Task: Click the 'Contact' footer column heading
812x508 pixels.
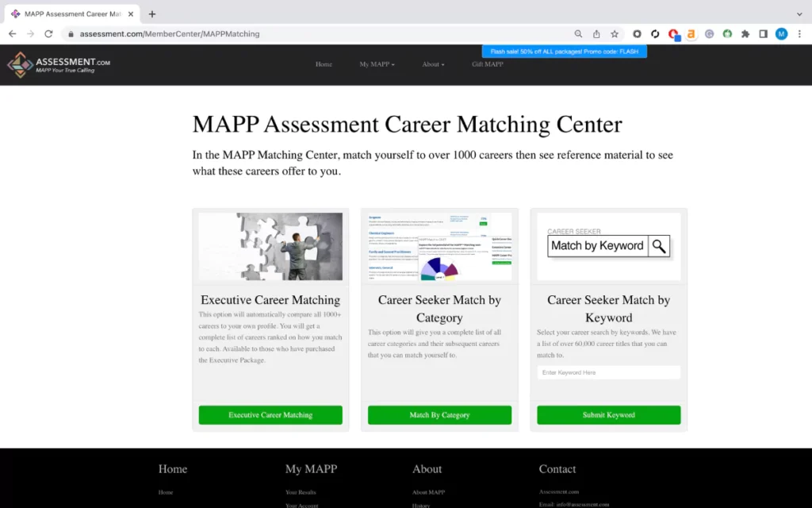Action: [557, 468]
